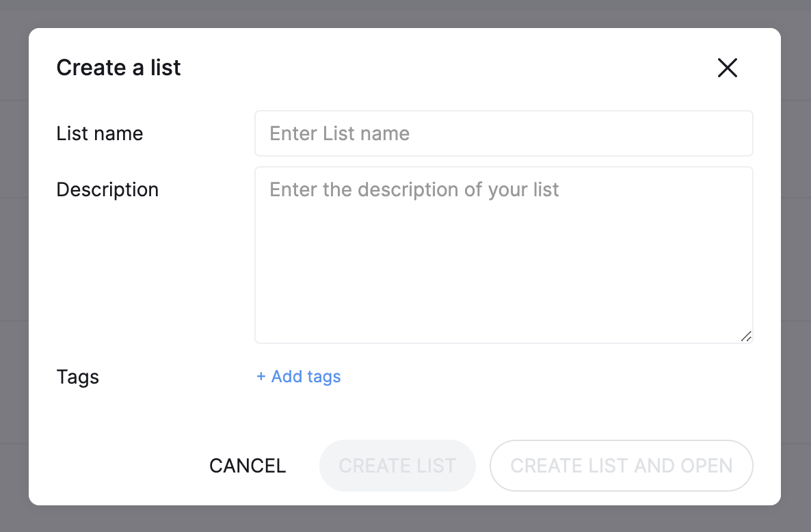811x532 pixels.
Task: Click the Enter List name field
Action: (x=503, y=133)
